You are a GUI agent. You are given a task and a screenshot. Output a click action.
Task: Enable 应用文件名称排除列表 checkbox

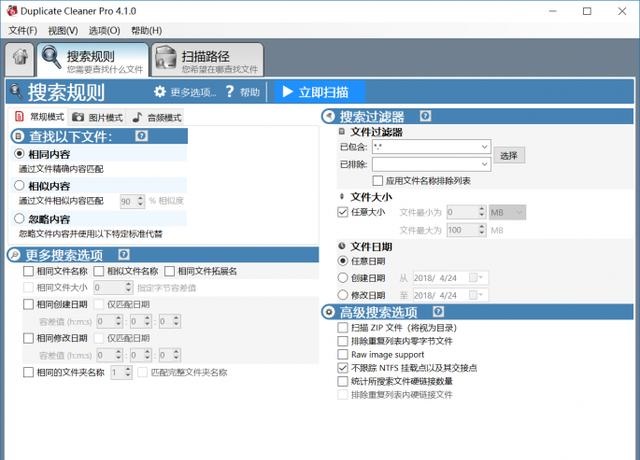(x=378, y=180)
